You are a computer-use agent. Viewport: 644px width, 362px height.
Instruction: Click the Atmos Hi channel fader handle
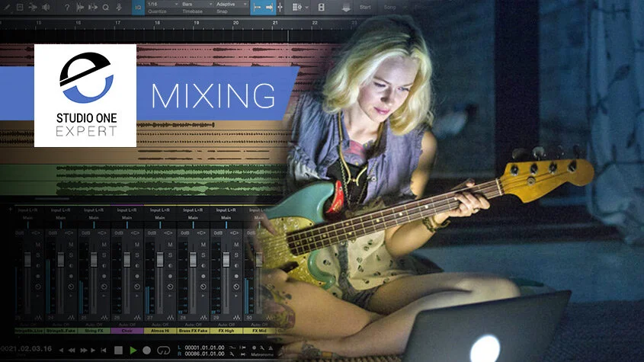(x=160, y=259)
